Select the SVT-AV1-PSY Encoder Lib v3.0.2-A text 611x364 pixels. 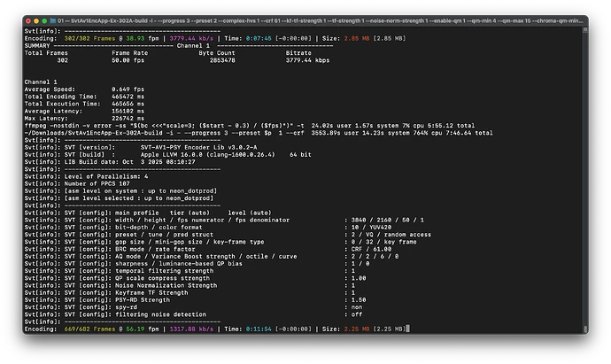click(x=198, y=147)
